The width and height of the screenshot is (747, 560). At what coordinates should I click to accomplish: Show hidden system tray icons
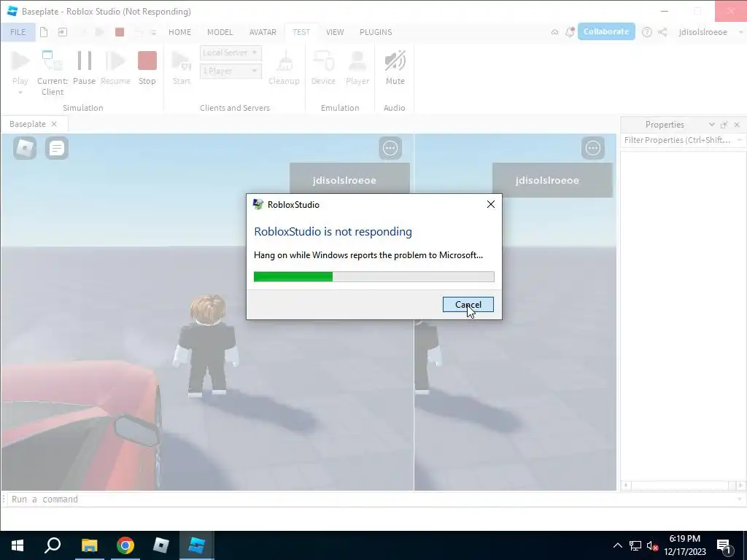coord(617,545)
